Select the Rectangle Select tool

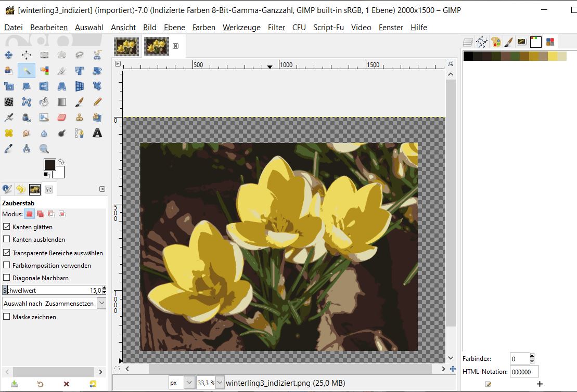point(44,55)
